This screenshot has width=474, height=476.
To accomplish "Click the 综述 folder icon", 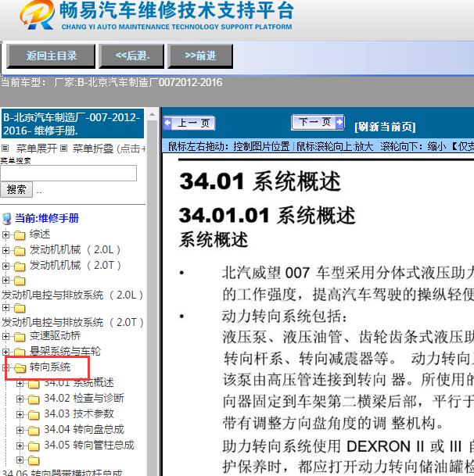I will (x=20, y=235).
